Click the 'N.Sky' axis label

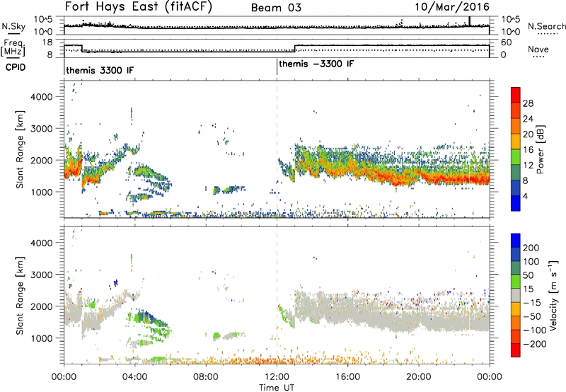[x=13, y=26]
